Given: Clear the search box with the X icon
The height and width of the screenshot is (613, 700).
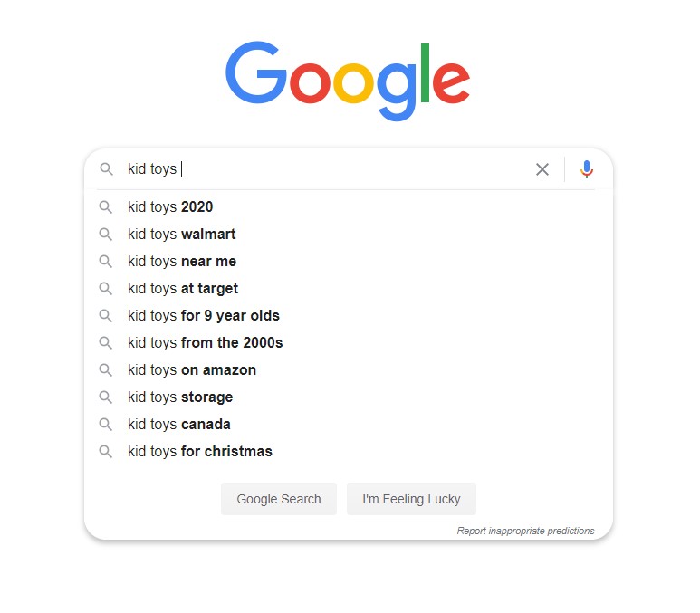Looking at the screenshot, I should tap(542, 169).
